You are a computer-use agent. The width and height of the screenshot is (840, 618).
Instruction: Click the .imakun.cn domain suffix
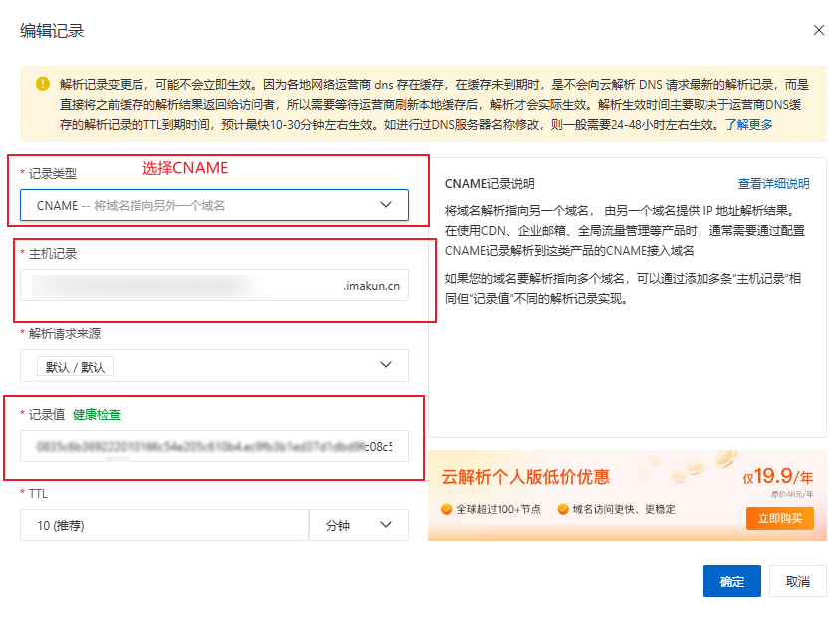pyautogui.click(x=371, y=286)
